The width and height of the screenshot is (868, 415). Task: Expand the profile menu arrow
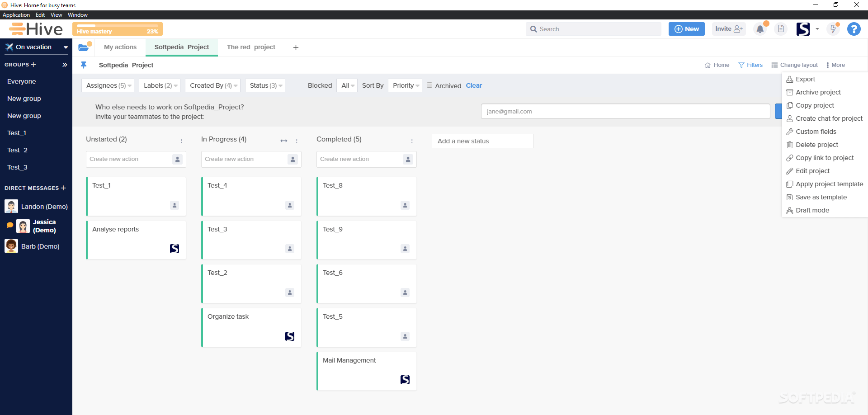click(817, 29)
